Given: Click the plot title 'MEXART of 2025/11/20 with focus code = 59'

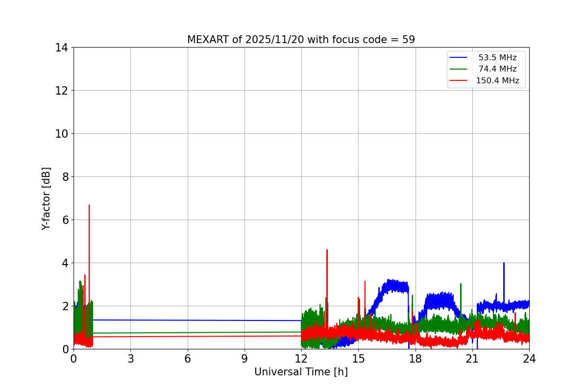Looking at the screenshot, I should (x=301, y=40).
